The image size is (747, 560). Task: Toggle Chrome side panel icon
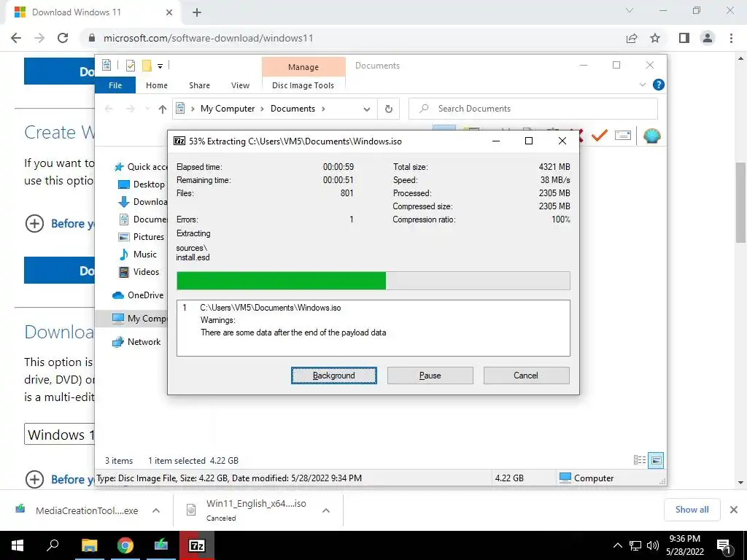coord(684,38)
